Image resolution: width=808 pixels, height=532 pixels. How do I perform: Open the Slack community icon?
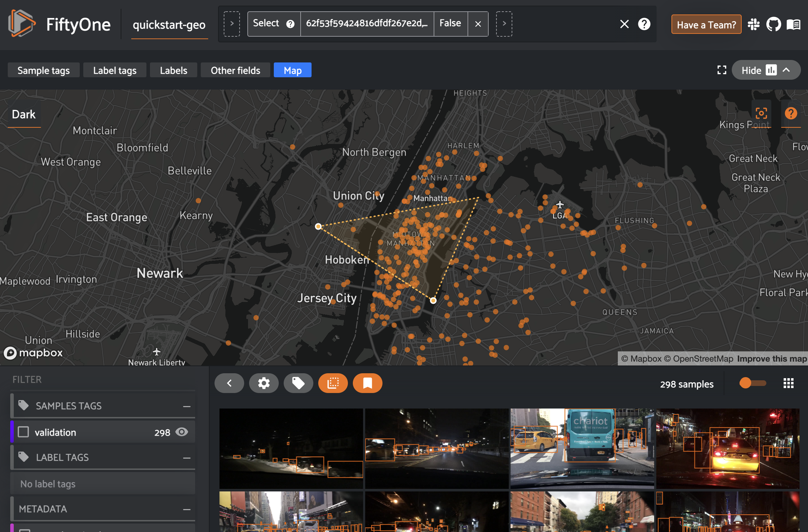point(754,24)
